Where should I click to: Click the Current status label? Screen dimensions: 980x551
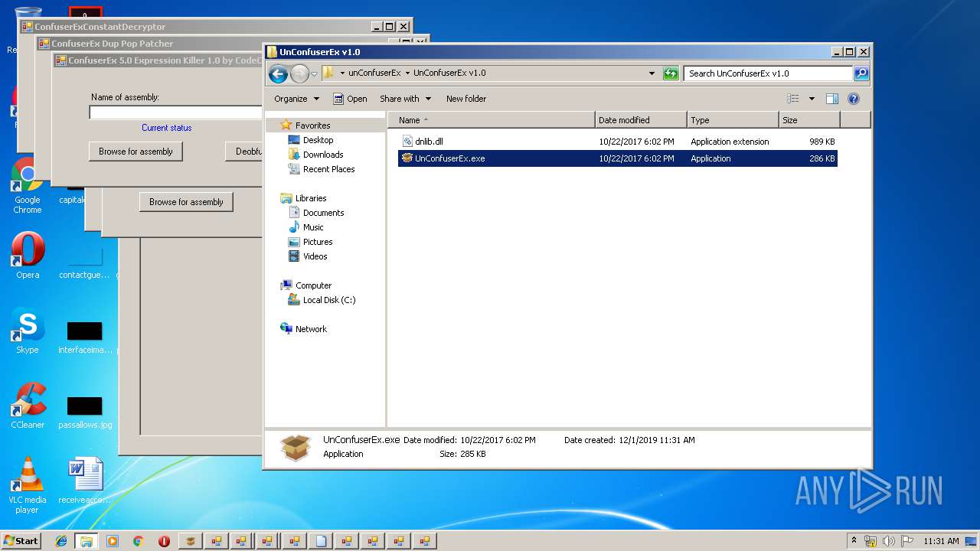[x=167, y=128]
